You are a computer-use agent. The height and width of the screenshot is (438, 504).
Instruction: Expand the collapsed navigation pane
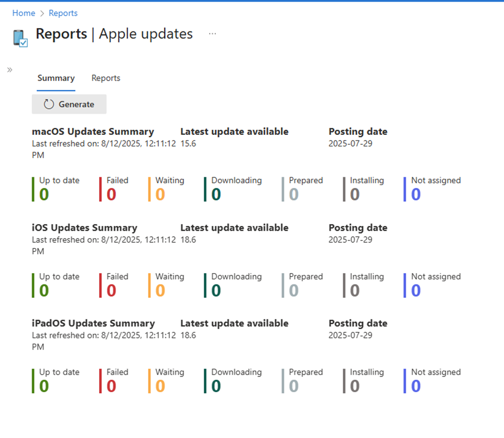coord(9,69)
